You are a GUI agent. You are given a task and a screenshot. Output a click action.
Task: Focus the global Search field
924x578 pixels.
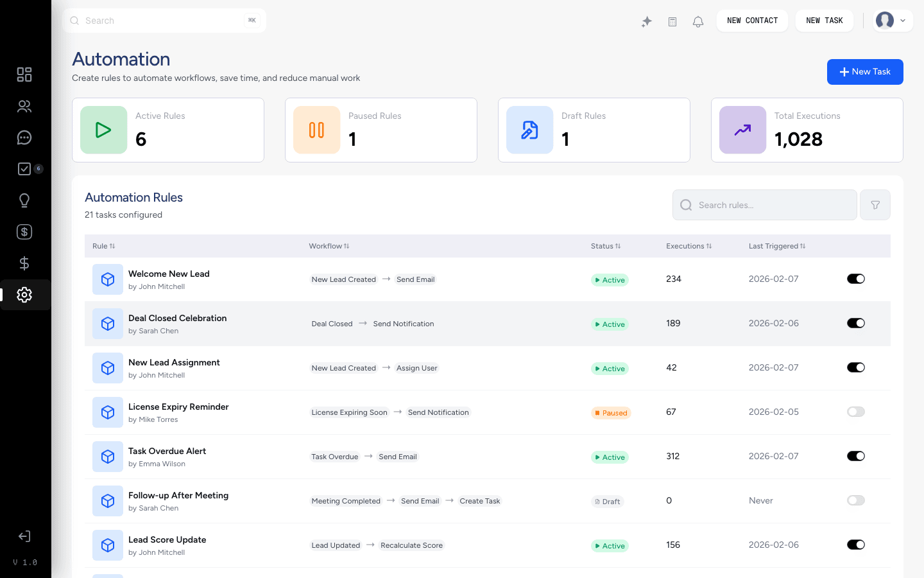164,21
